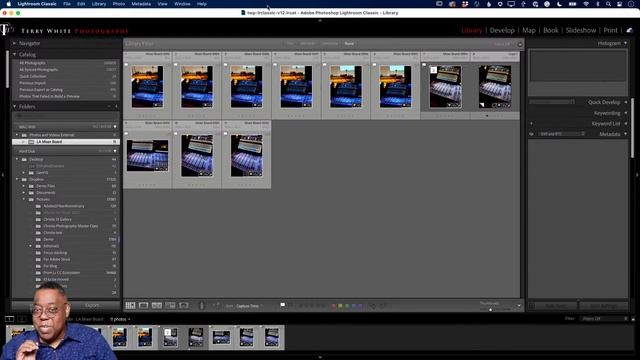The height and width of the screenshot is (360, 640).
Task: Expand the Keywording panel
Action: pos(625,113)
